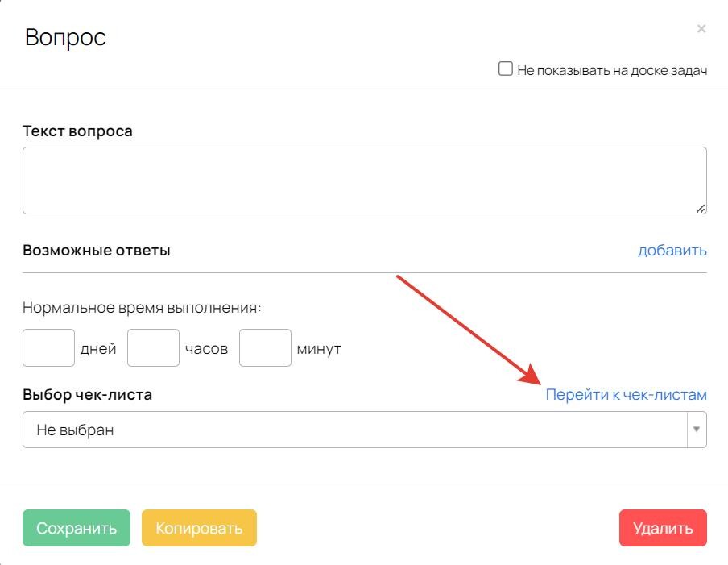The width and height of the screenshot is (728, 565).
Task: Tick the Не показывать на доске задач checkbox
Action: pyautogui.click(x=505, y=69)
